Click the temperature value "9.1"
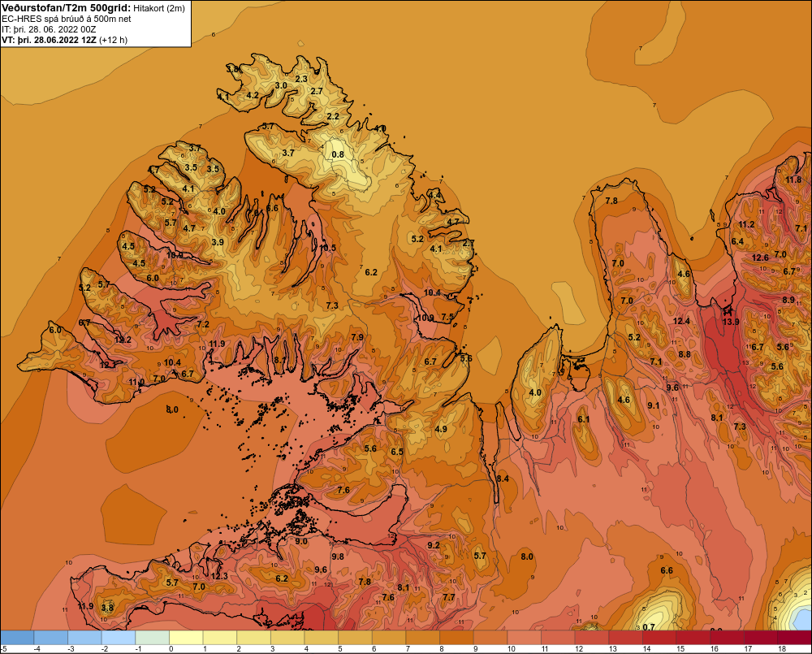Image resolution: width=812 pixels, height=654 pixels. [x=654, y=405]
